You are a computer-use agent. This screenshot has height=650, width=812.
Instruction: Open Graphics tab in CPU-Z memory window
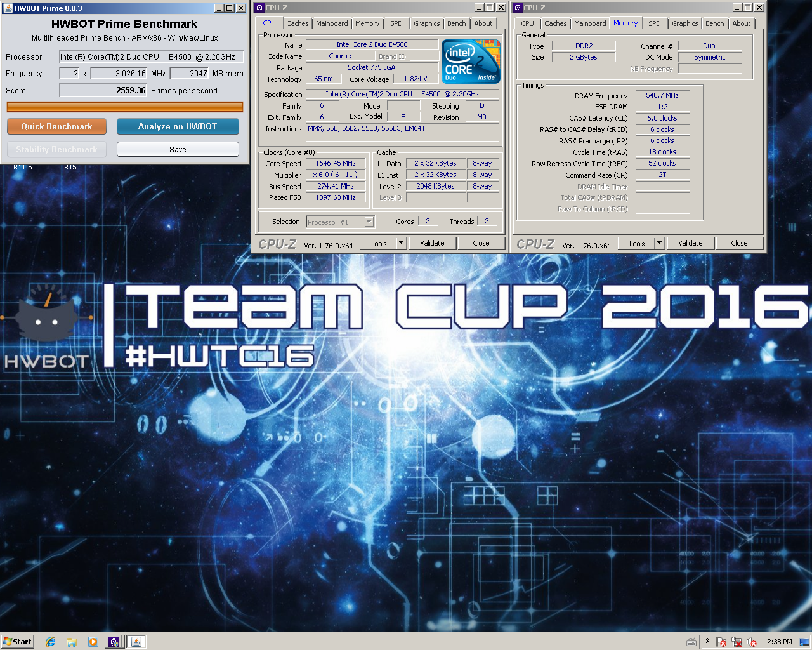click(684, 23)
